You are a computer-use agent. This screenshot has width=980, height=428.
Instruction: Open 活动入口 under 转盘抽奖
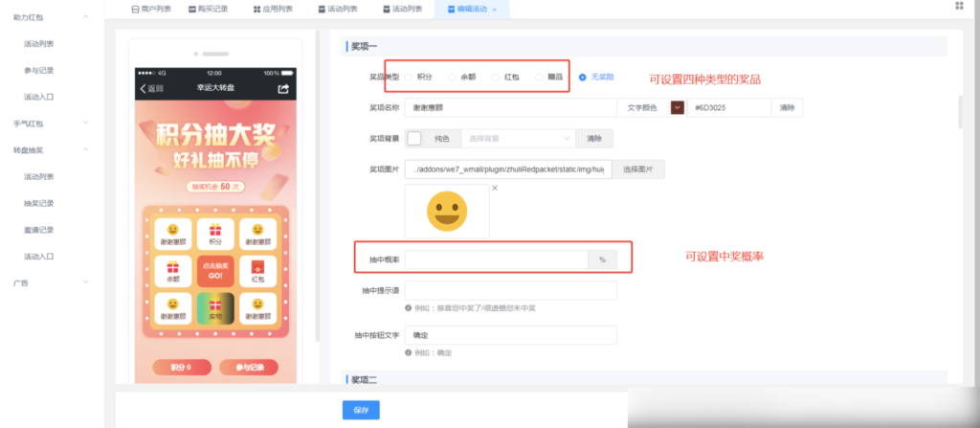pos(38,256)
